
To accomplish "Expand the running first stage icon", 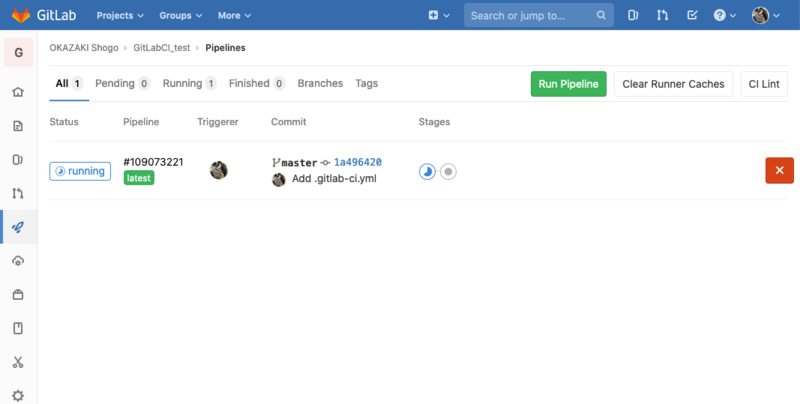I will point(428,172).
